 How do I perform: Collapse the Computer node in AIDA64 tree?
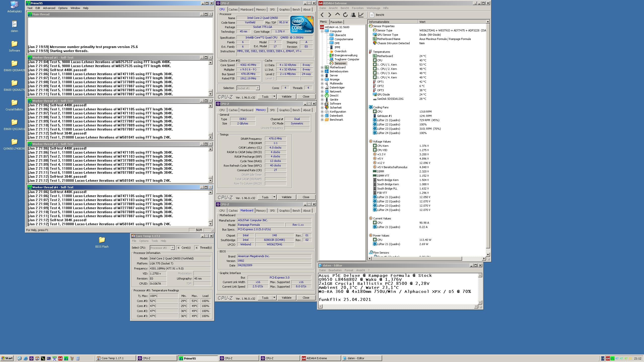(322, 31)
